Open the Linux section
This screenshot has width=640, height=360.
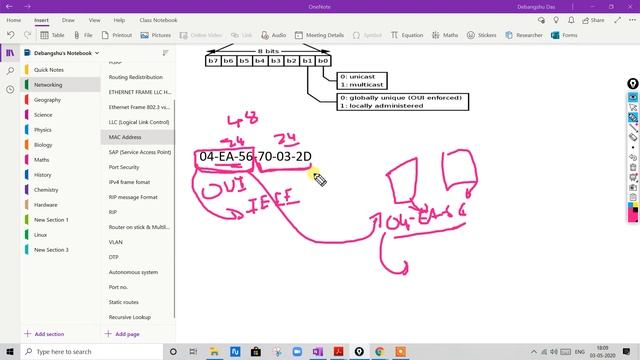coord(61,235)
